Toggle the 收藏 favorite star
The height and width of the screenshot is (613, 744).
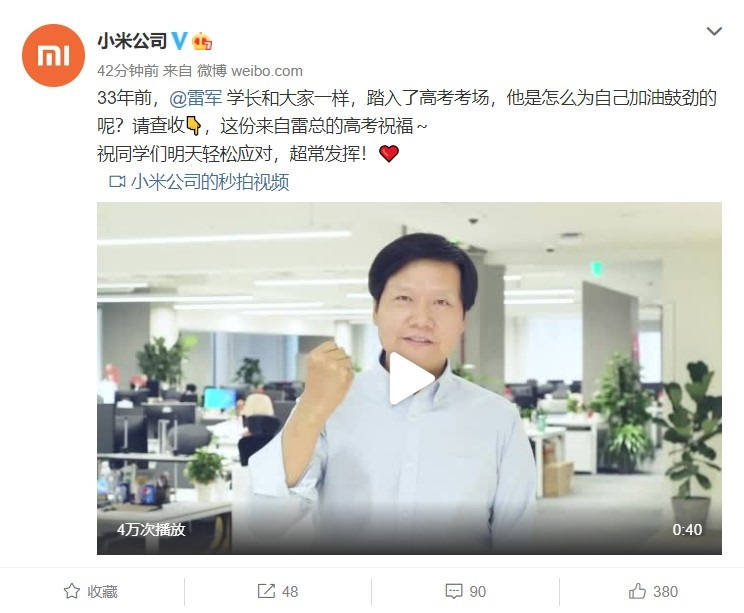(x=90, y=591)
